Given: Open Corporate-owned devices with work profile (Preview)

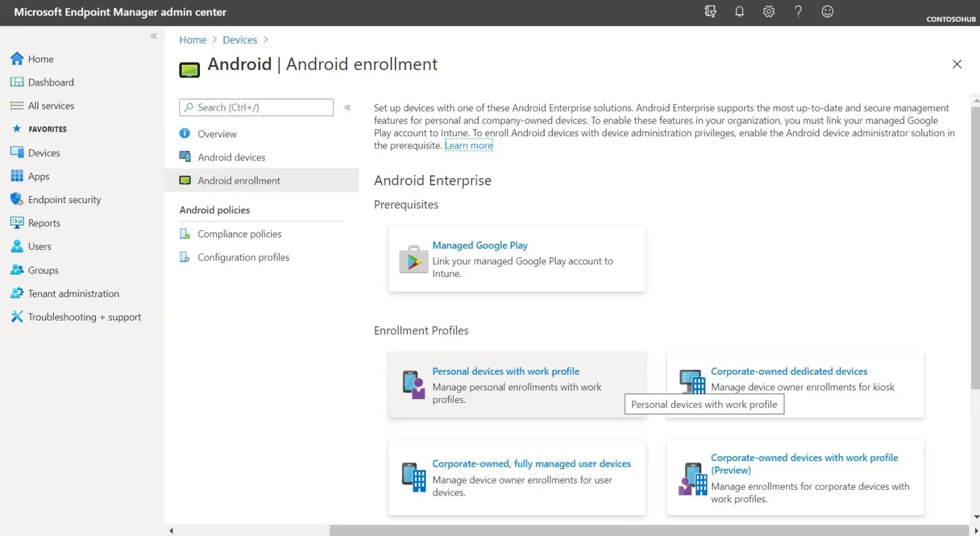Looking at the screenshot, I should coord(804,464).
